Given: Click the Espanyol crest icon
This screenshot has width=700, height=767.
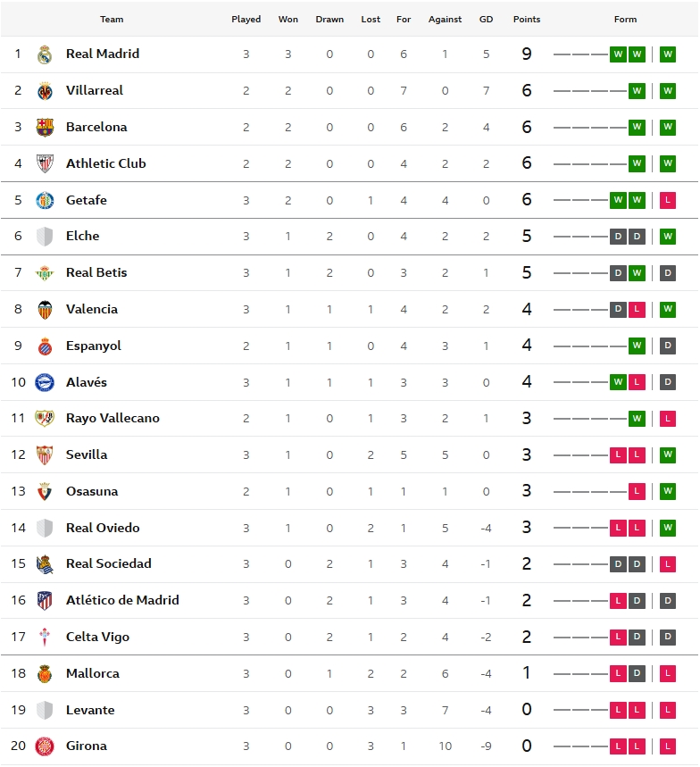Looking at the screenshot, I should pyautogui.click(x=45, y=346).
